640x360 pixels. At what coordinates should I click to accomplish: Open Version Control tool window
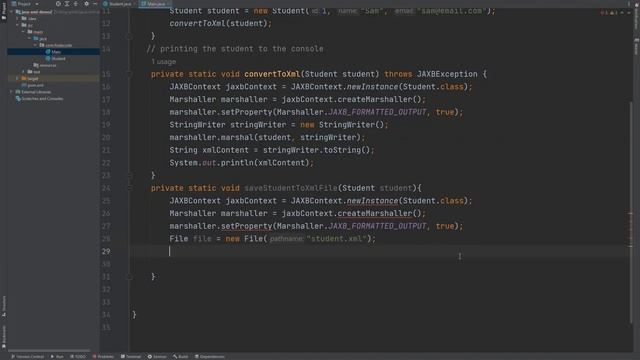(x=27, y=356)
